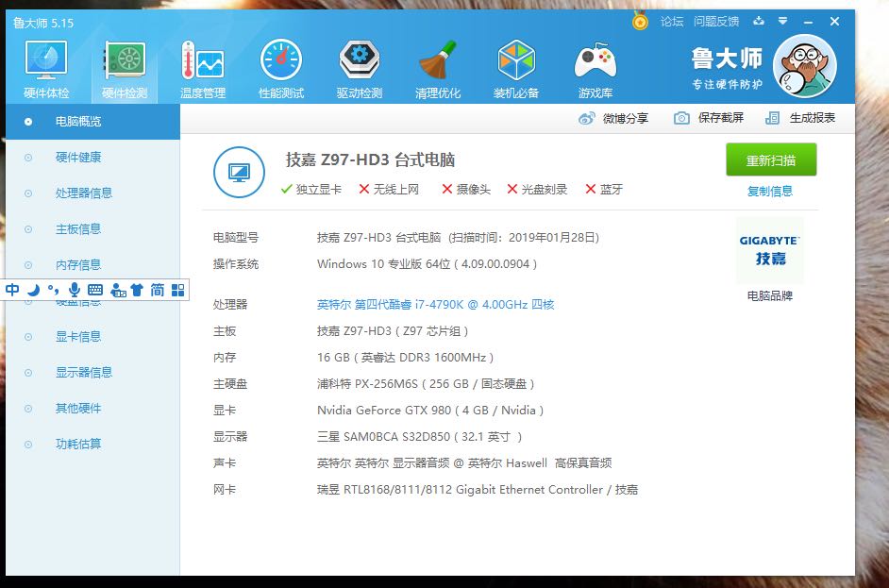Viewport: 889px width, 588px height.
Task: Save a screenshot using 保存截屏
Action: pyautogui.click(x=709, y=118)
